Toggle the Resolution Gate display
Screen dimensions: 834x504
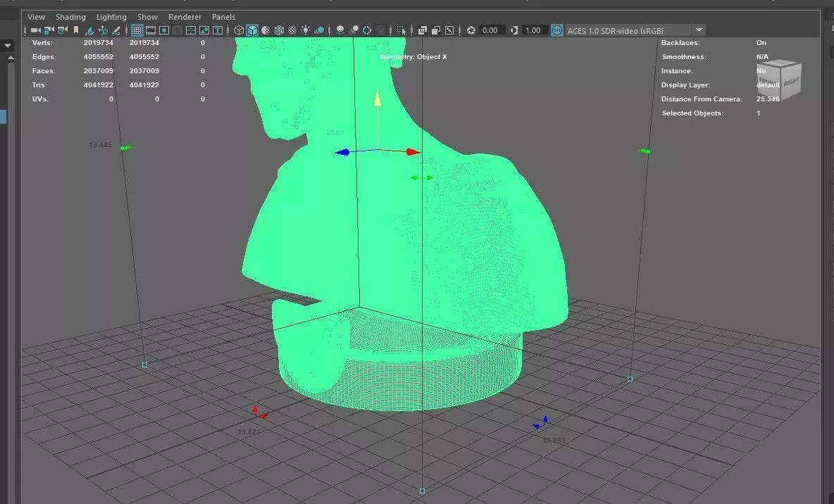tap(164, 30)
